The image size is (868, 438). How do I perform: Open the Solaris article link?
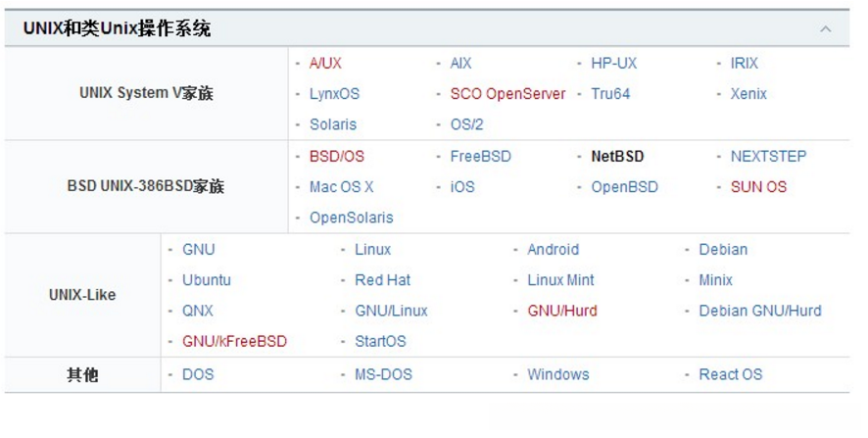tap(333, 124)
